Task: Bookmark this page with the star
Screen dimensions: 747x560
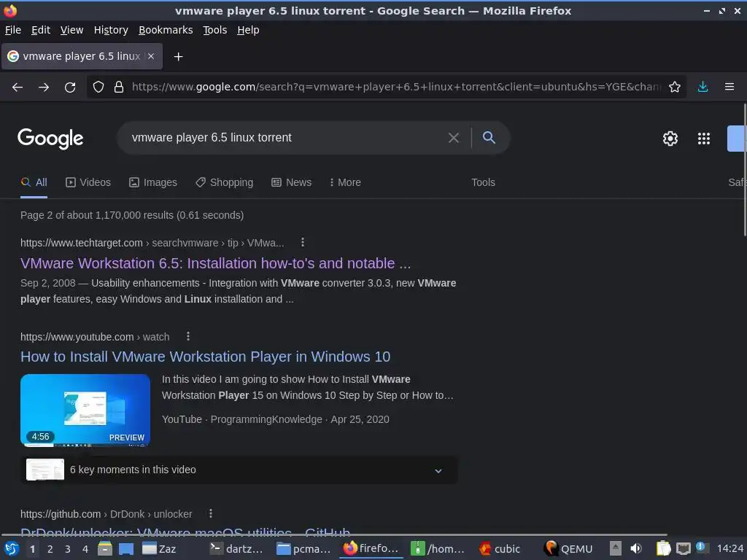Action: (x=674, y=87)
